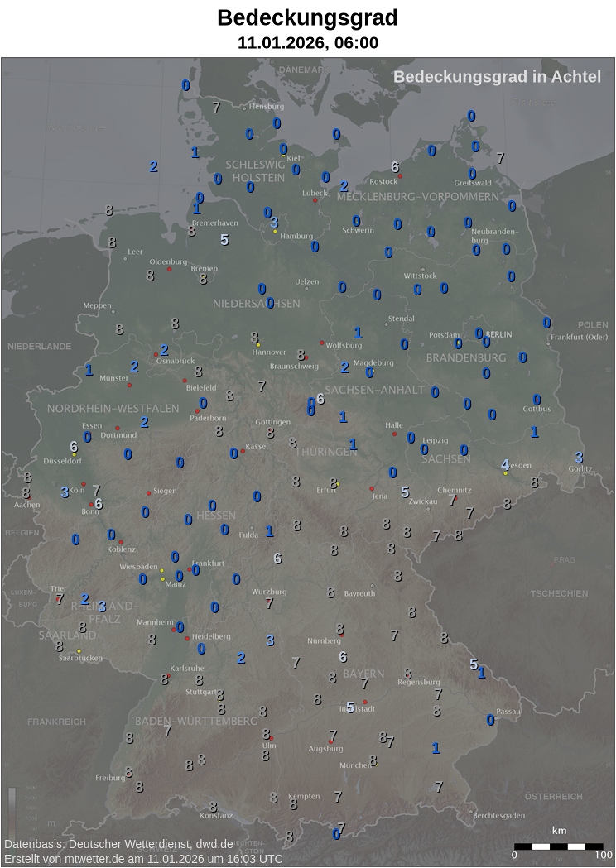The width and height of the screenshot is (616, 868).
Task: Click the Fulda city marker
Action: [x=253, y=528]
